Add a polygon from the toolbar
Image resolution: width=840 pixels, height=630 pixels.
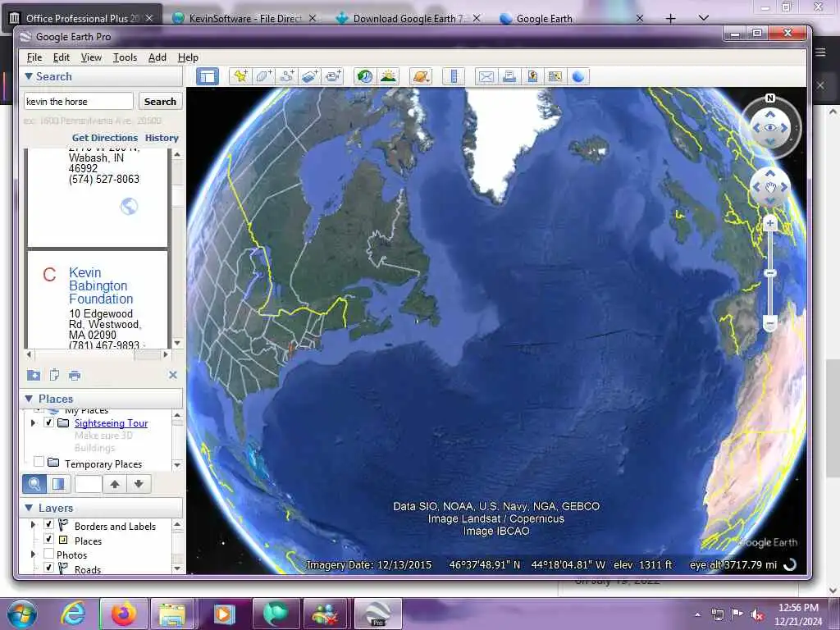(x=263, y=76)
